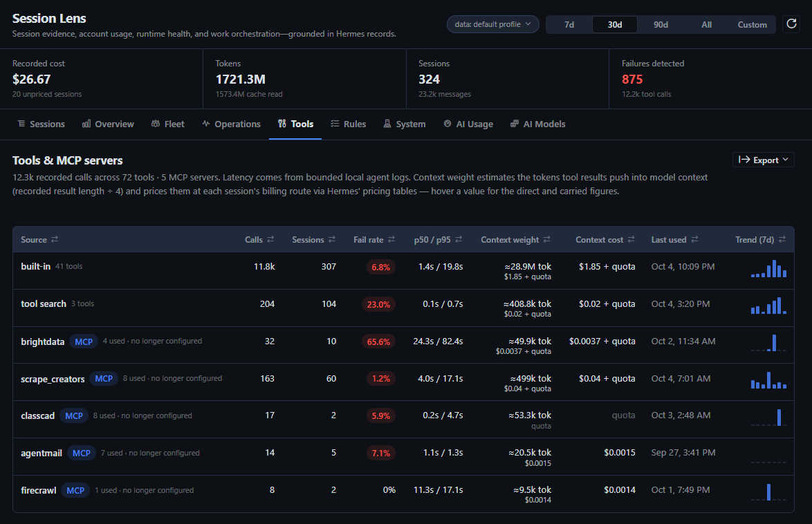Select the All time range
The image size is (812, 524).
pyautogui.click(x=706, y=24)
